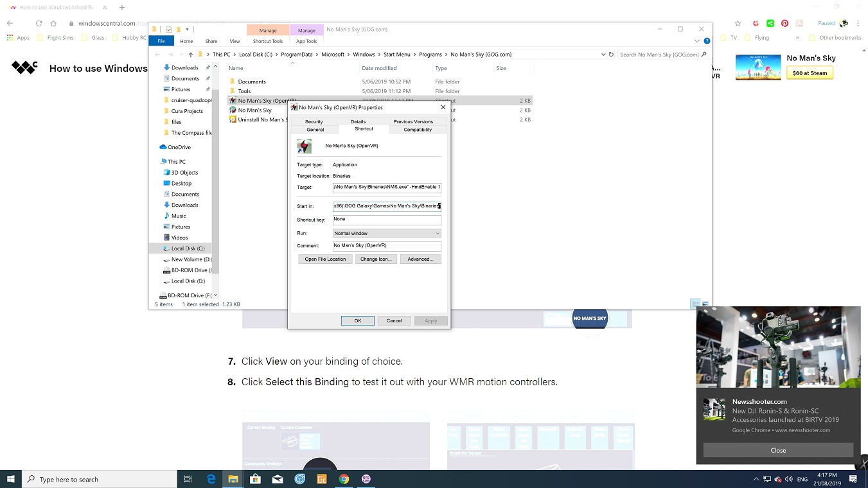Select Uninstall No Man's Sky shortcut
The height and width of the screenshot is (488, 868).
[x=260, y=119]
